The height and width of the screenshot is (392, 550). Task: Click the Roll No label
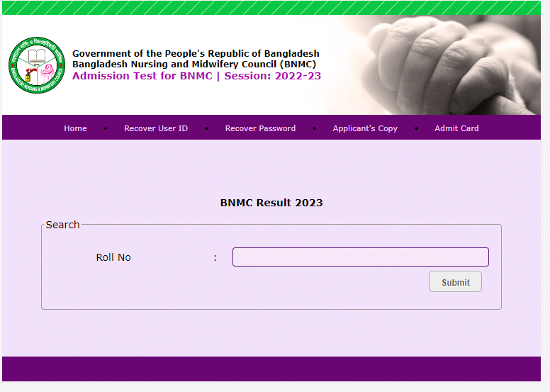pyautogui.click(x=113, y=257)
